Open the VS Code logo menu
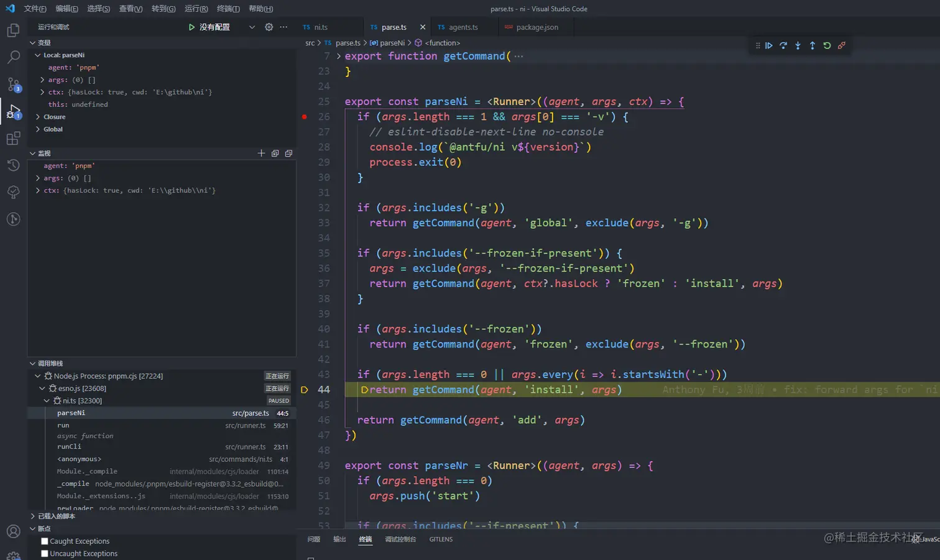Screen dimensions: 940x560 point(10,9)
